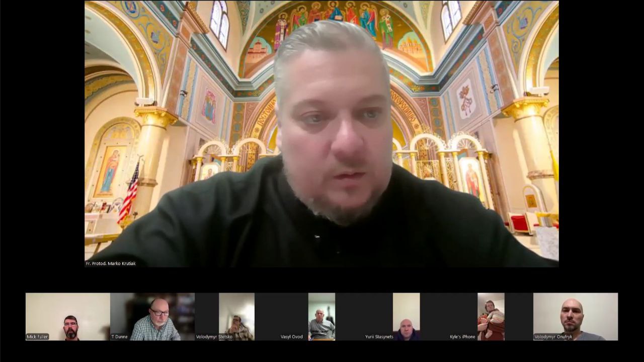The width and height of the screenshot is (644, 362).
Task: Click the 'Mick Fuller' name tag
Action: tap(38, 337)
